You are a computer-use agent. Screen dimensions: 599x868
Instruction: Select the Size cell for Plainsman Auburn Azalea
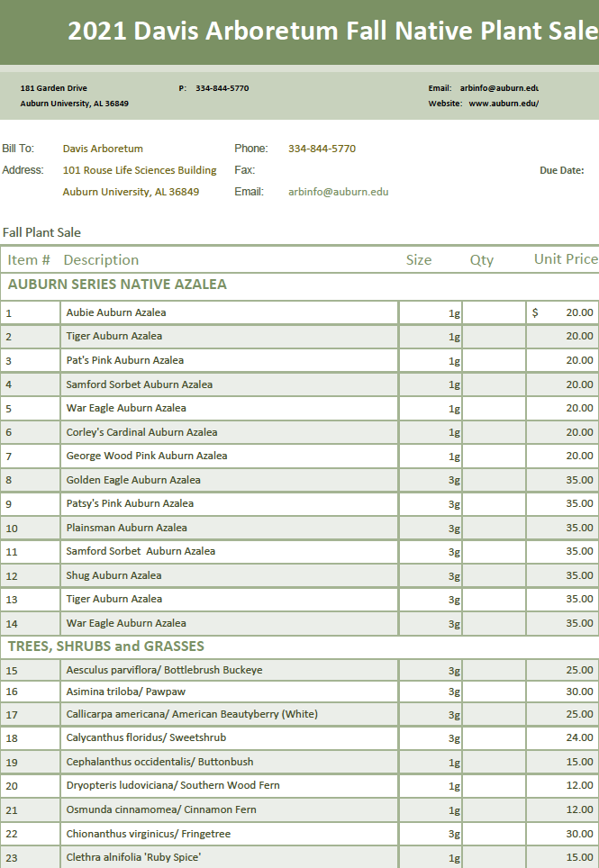[431, 528]
